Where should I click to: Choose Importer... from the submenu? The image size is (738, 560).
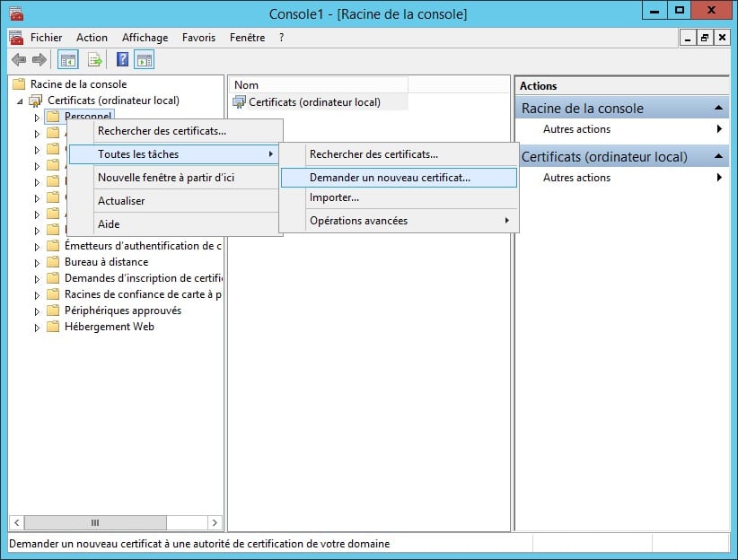pos(334,197)
